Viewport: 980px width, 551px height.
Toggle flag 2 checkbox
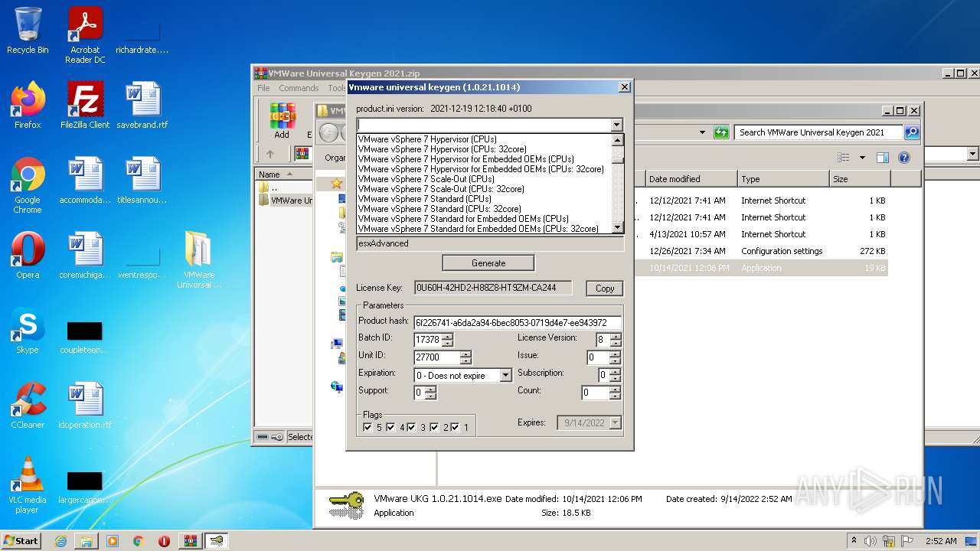tap(434, 427)
